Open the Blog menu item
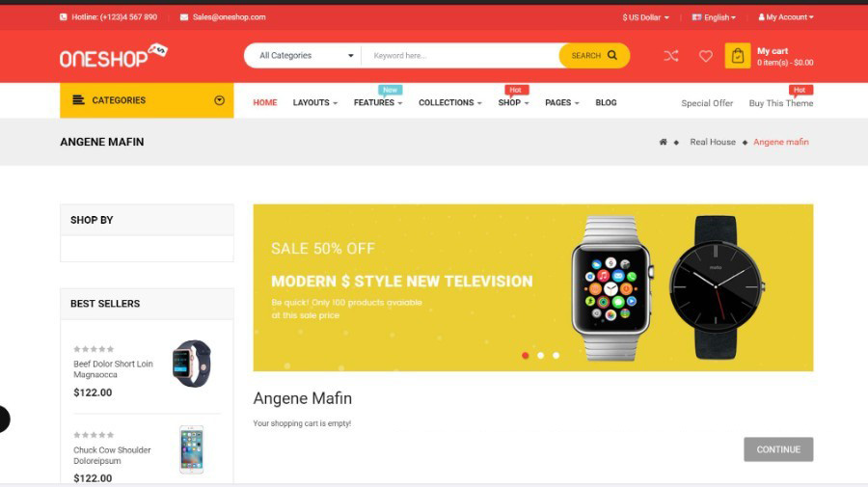Image resolution: width=868 pixels, height=487 pixels. pos(606,102)
